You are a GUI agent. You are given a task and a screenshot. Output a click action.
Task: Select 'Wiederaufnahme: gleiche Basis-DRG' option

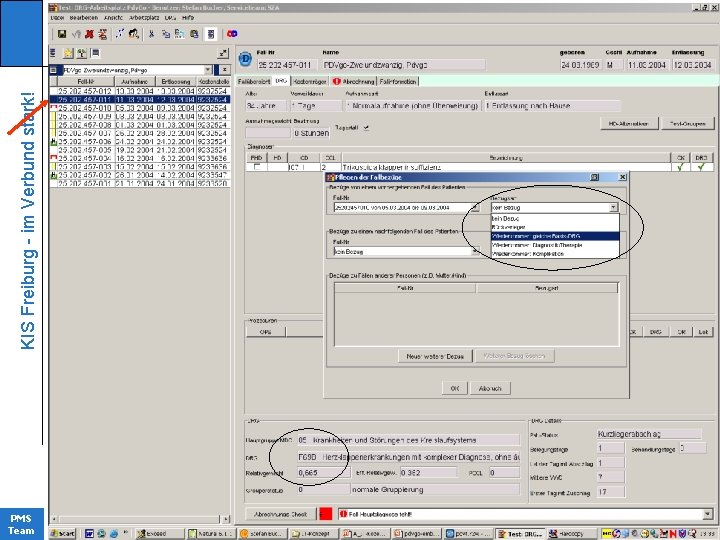coord(555,236)
